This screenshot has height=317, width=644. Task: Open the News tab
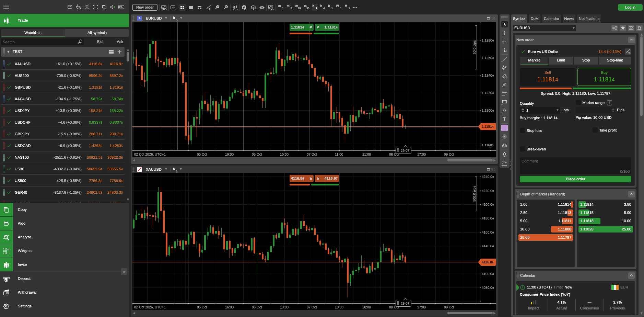point(569,19)
